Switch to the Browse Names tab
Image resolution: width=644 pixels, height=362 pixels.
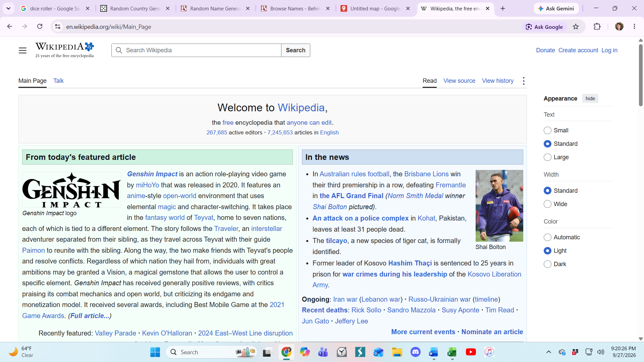295,8
